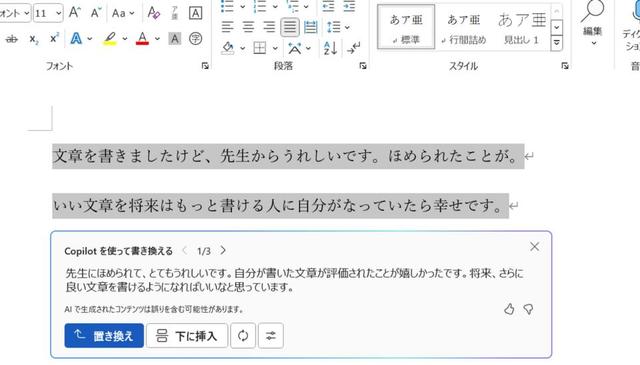Apply the red font color
Viewport: 640px width, 365px height.
pos(142,39)
